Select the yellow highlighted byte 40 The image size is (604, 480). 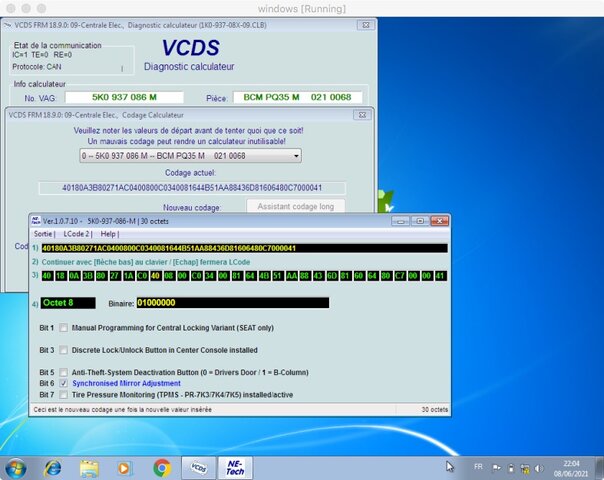point(155,276)
